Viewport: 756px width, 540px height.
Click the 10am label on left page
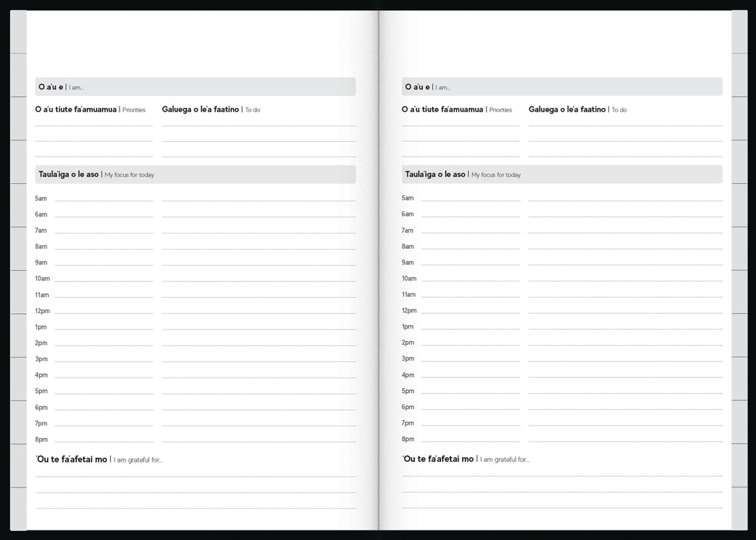(x=42, y=278)
